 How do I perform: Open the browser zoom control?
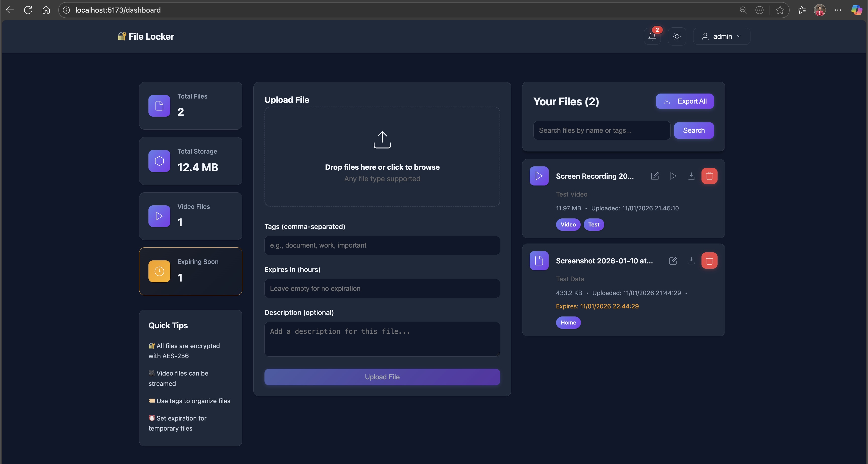point(743,10)
